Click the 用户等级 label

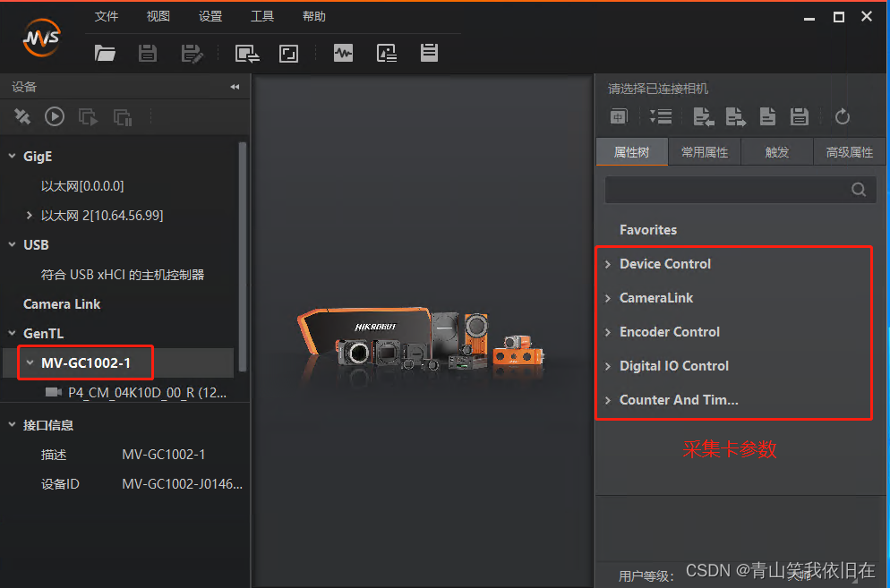click(646, 576)
